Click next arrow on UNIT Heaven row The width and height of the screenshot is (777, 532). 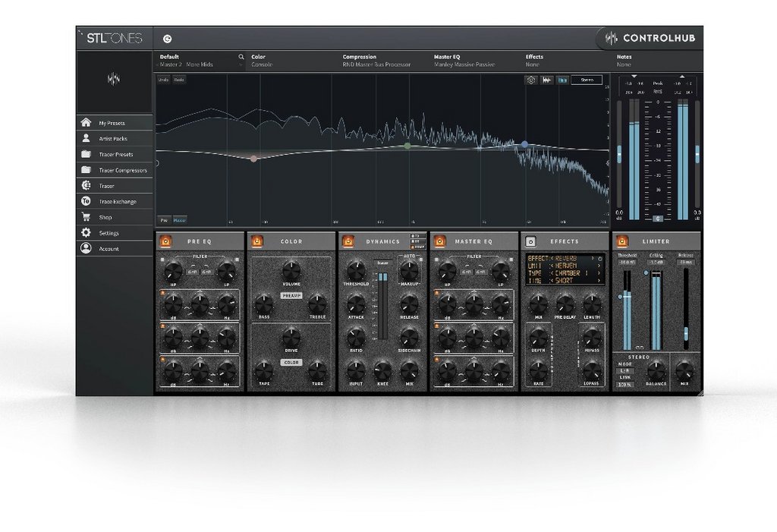click(x=599, y=266)
